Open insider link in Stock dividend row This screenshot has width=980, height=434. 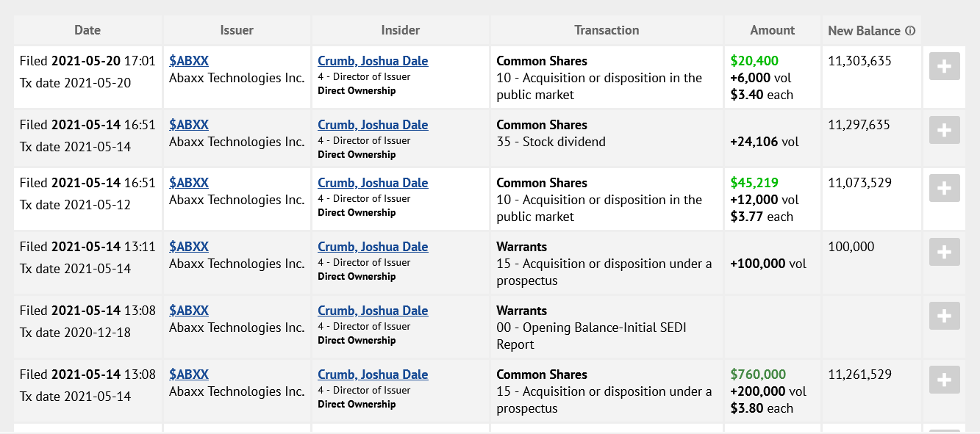pyautogui.click(x=373, y=125)
